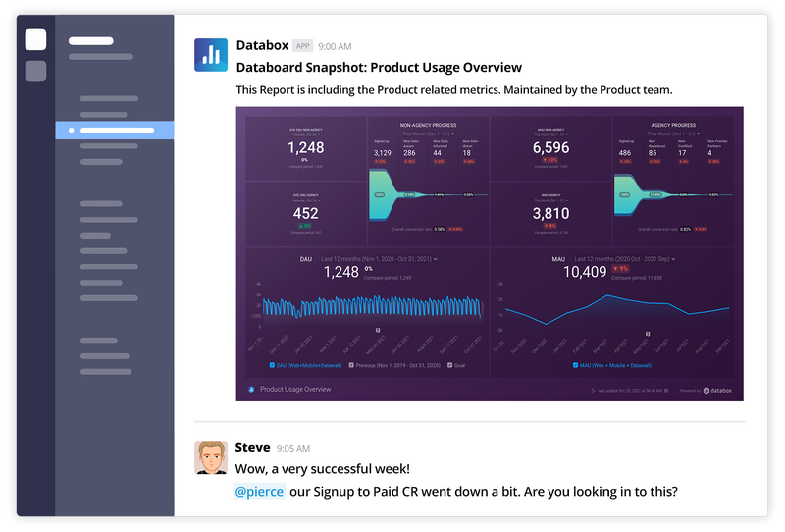Click the NON-AGENCY PROGRESS heading
785x532 pixels.
[428, 126]
